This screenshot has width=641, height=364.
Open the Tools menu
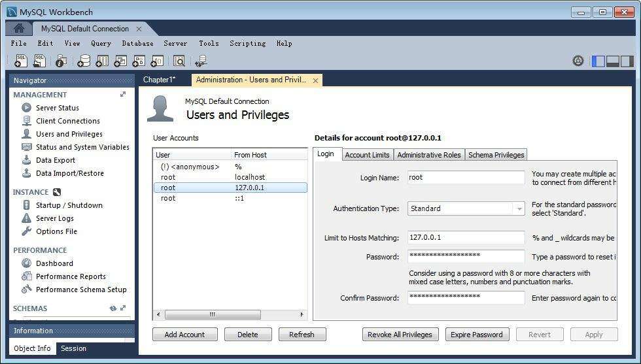click(x=209, y=43)
